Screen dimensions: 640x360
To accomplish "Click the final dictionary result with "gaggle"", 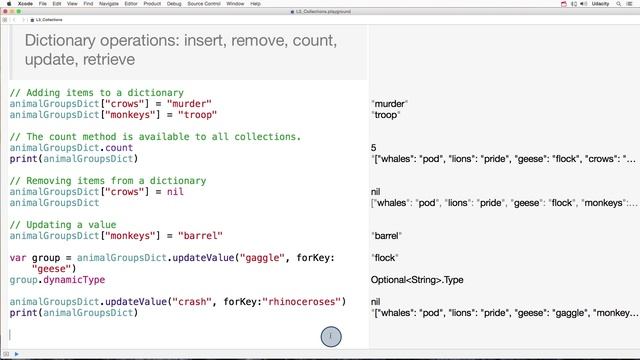I will pos(504,313).
